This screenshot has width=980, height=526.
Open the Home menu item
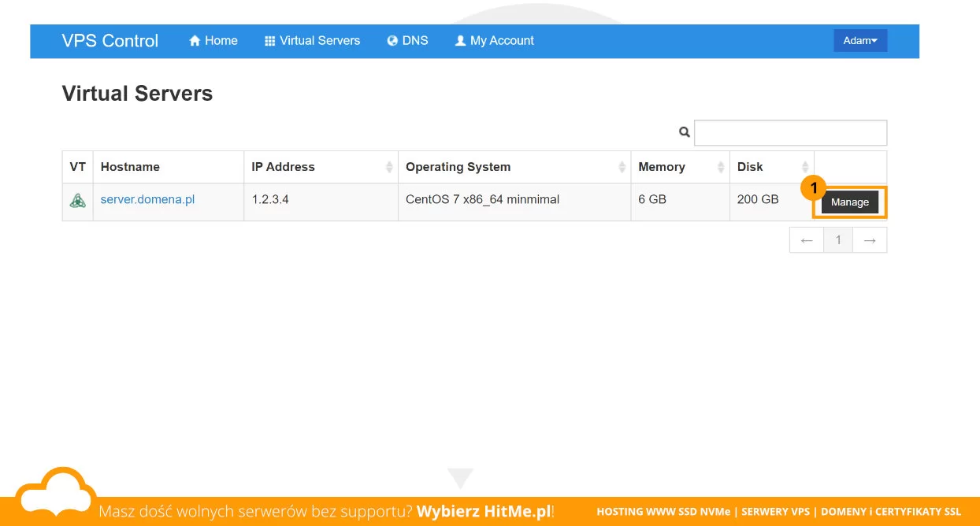tap(213, 41)
